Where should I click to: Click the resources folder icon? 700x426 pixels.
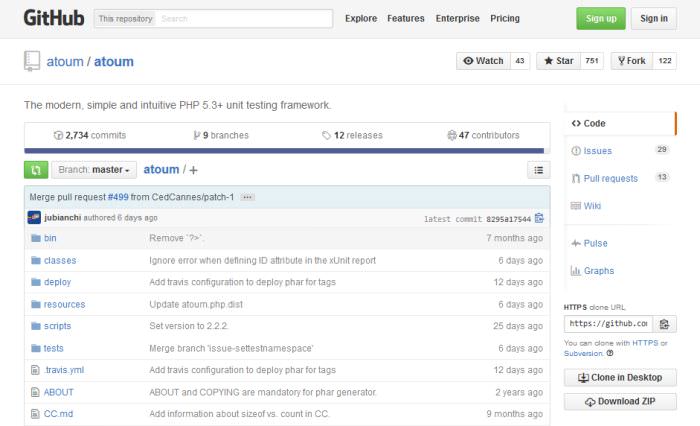[x=36, y=304]
